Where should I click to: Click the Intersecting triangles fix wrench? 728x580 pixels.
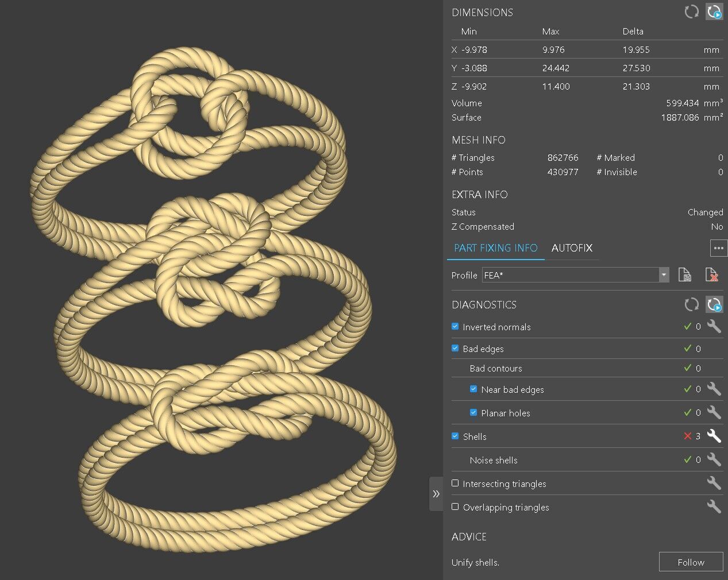click(x=714, y=483)
